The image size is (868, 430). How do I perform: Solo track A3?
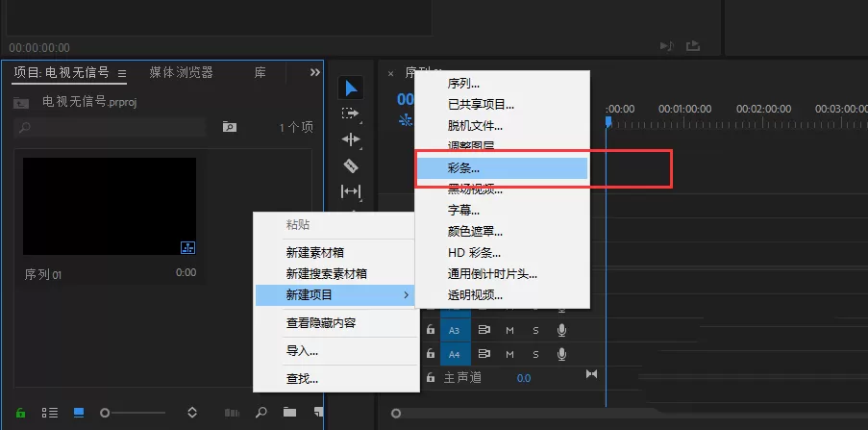pos(535,330)
